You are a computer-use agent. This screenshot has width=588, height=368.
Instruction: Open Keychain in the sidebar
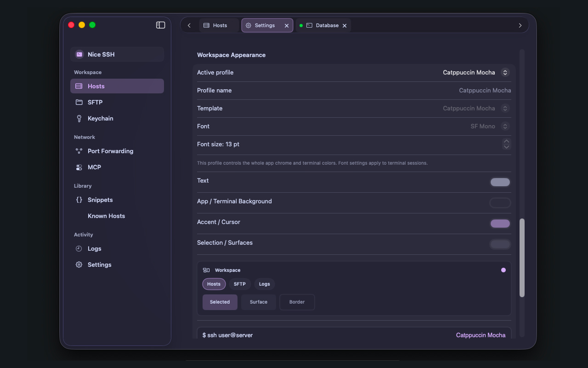(117, 118)
